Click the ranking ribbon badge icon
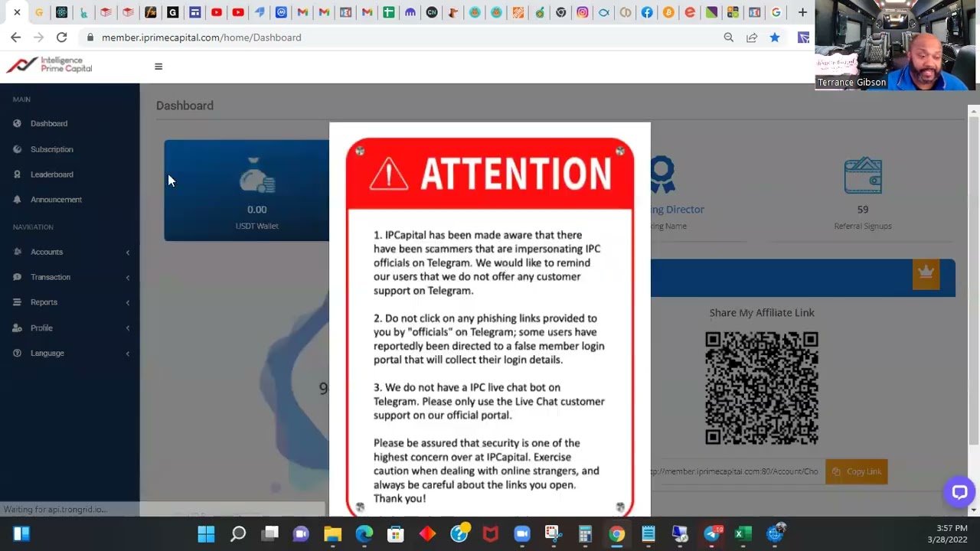This screenshot has height=551, width=980. coord(662,175)
